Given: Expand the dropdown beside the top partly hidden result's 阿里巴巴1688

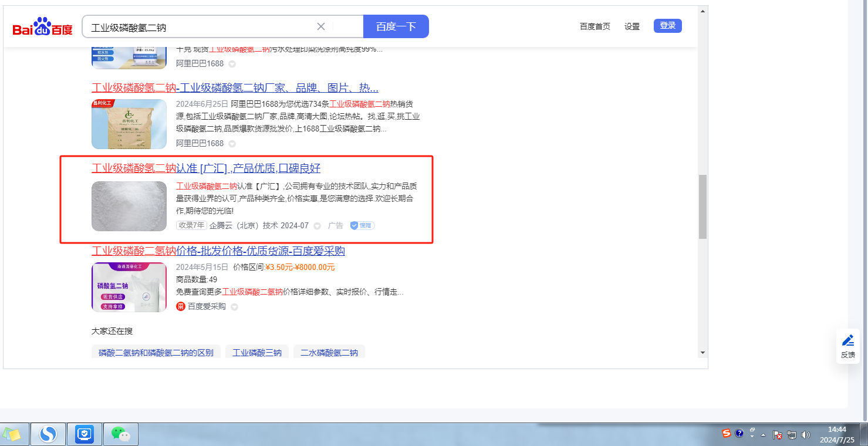Looking at the screenshot, I should point(232,64).
